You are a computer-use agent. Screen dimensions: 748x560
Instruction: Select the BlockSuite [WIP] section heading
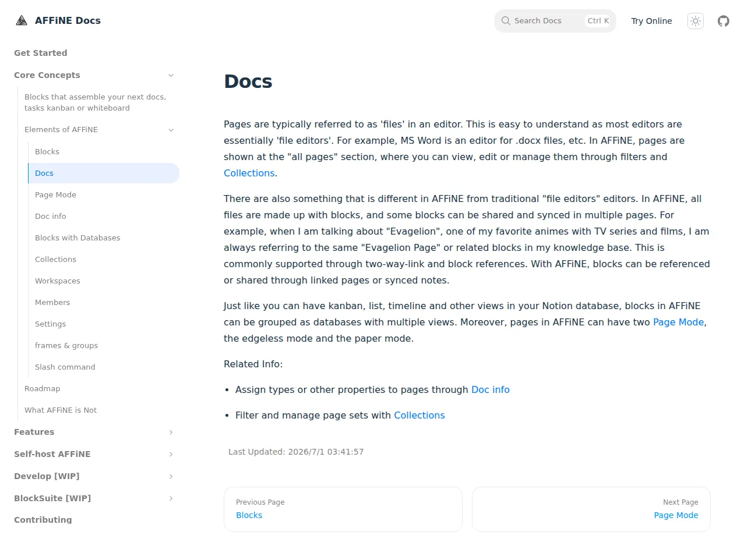coord(52,498)
